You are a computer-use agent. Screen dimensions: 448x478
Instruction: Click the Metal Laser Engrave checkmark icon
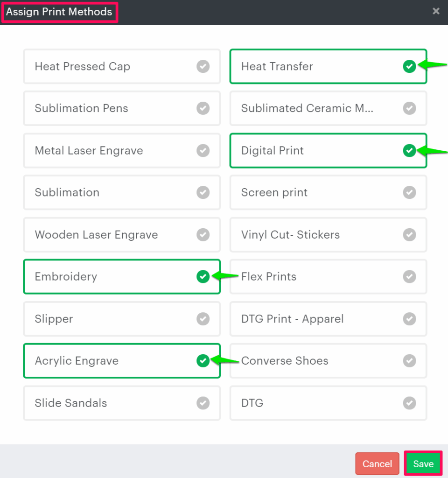pyautogui.click(x=203, y=150)
